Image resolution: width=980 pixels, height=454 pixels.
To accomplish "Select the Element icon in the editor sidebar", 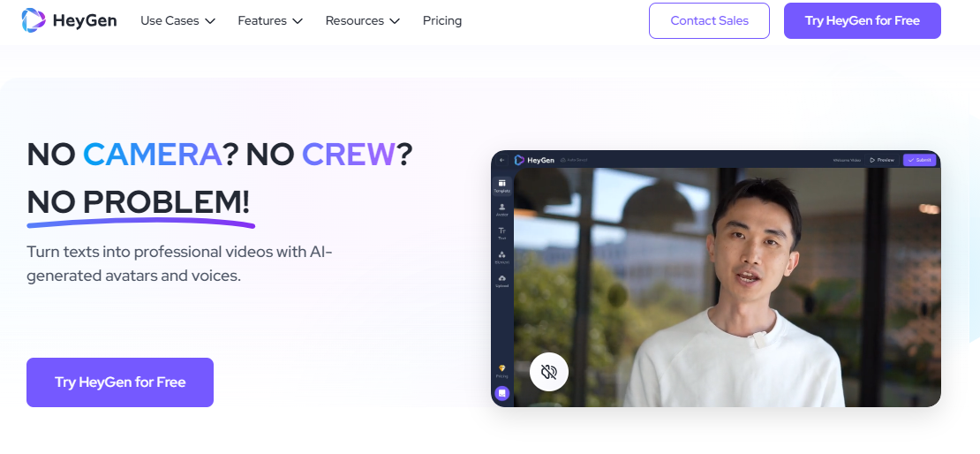I will pyautogui.click(x=501, y=257).
